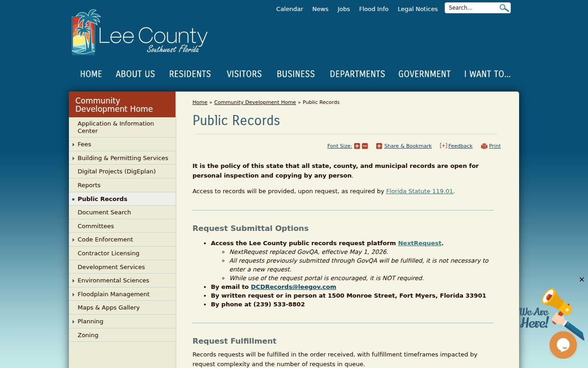This screenshot has width=588, height=368.
Task: Go to Flood Info page
Action: [374, 9]
